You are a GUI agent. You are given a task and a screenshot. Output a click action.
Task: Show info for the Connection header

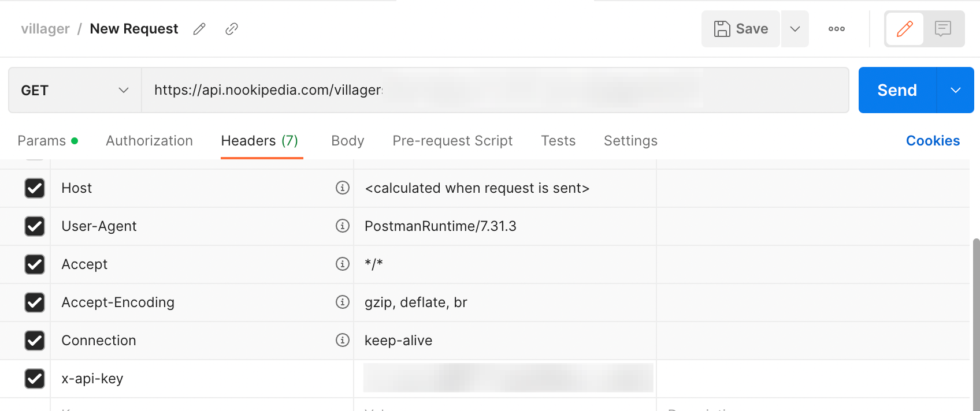(x=343, y=340)
